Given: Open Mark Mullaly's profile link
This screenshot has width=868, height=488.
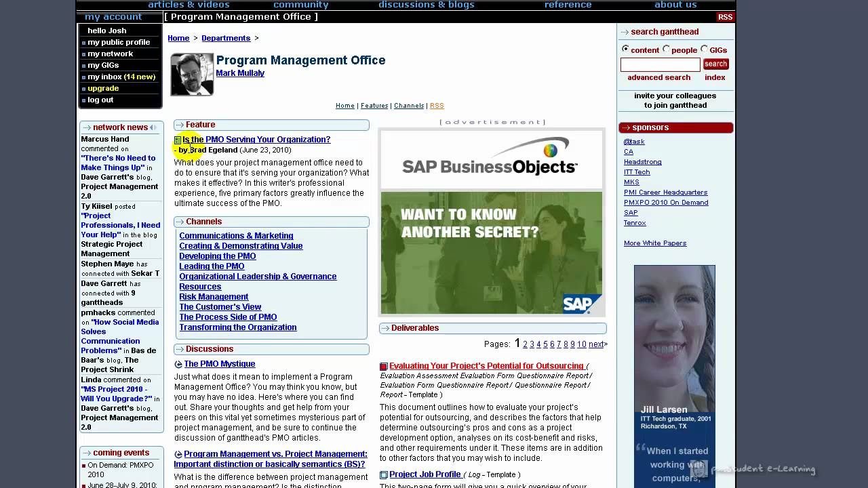Looking at the screenshot, I should 240,73.
